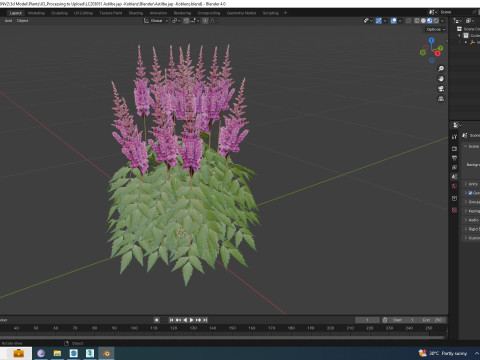Image resolution: width=480 pixels, height=360 pixels.
Task: Open the object visibility filter dropdown
Action: click(368, 21)
